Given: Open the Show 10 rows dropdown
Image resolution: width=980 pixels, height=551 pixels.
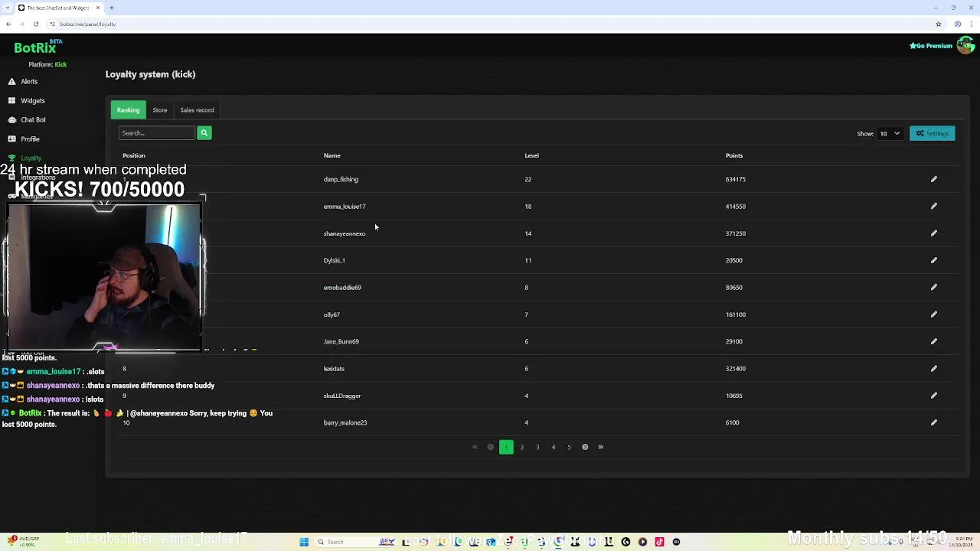Looking at the screenshot, I should click(x=890, y=133).
